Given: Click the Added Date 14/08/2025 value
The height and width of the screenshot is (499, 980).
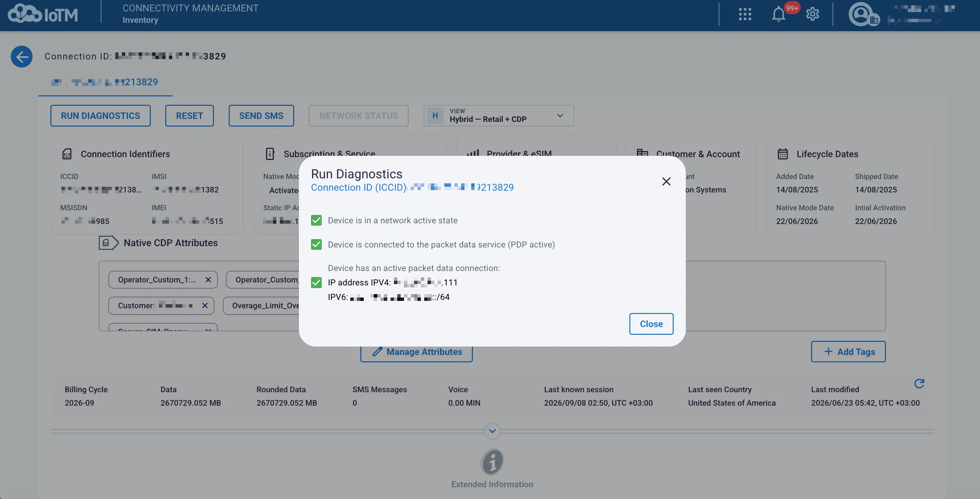Looking at the screenshot, I should tap(797, 190).
